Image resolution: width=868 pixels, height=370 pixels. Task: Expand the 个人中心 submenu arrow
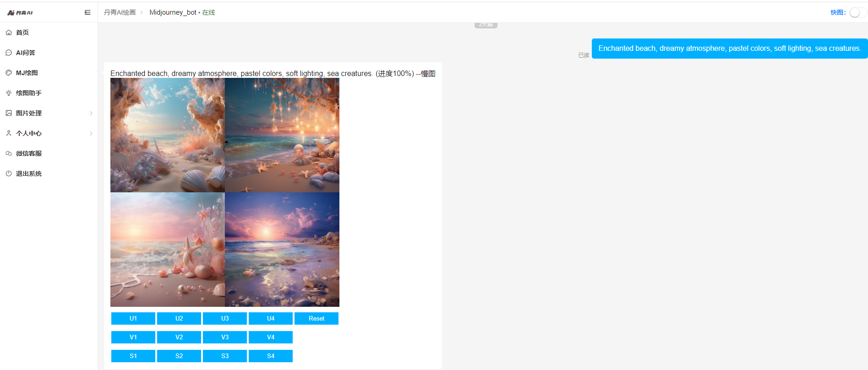click(91, 133)
